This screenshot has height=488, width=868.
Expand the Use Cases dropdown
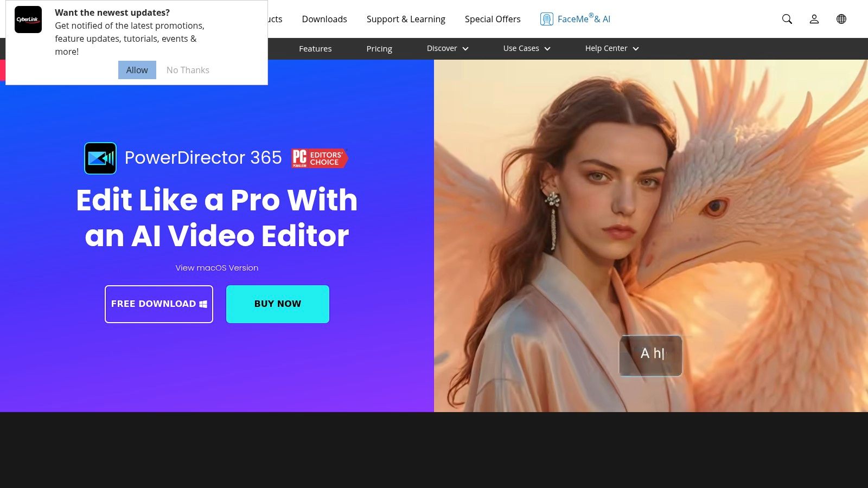[x=527, y=48]
